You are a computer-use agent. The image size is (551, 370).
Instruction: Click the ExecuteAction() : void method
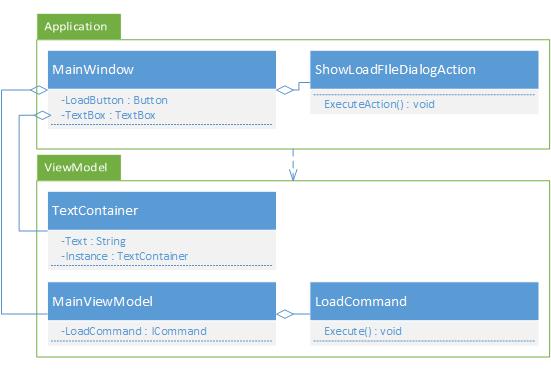379,104
